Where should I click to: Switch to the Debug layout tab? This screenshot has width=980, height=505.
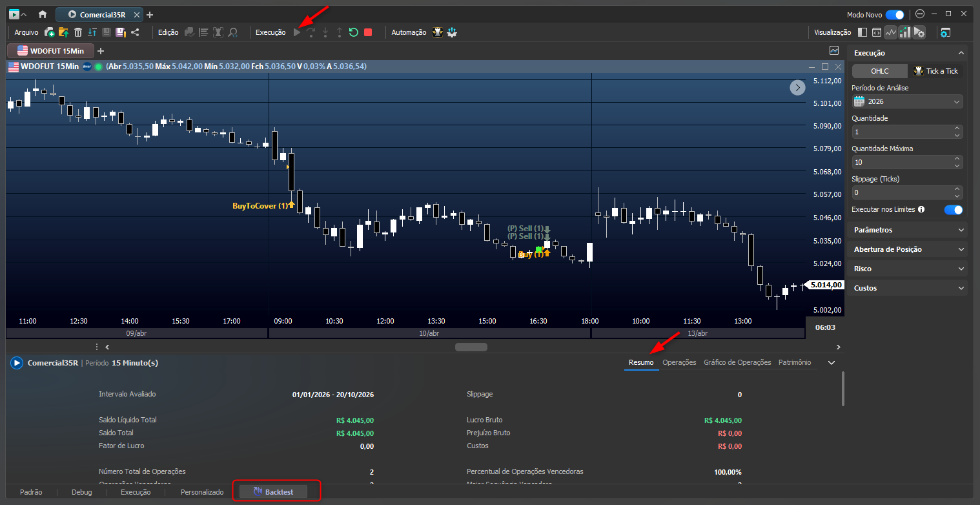pos(82,492)
